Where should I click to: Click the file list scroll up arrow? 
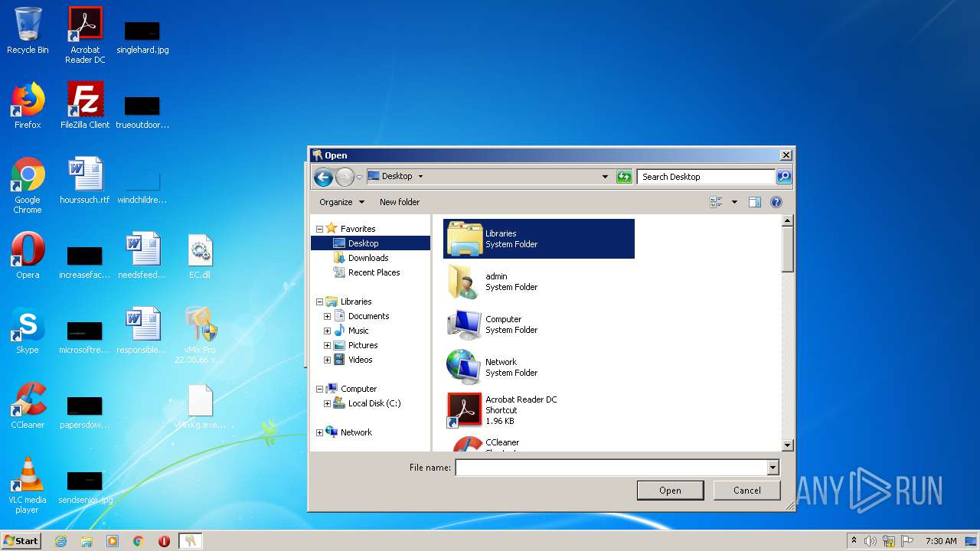[x=787, y=221]
